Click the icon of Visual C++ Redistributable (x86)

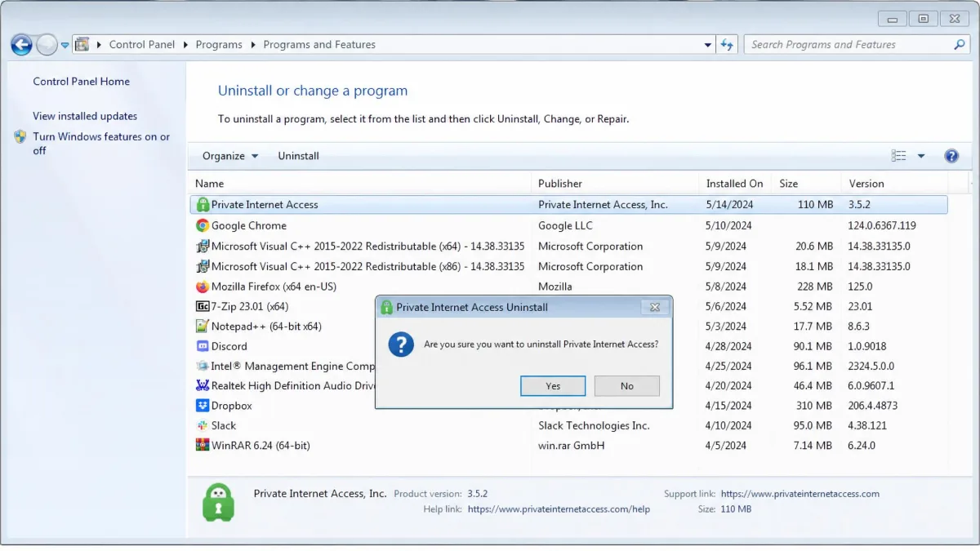(x=203, y=266)
